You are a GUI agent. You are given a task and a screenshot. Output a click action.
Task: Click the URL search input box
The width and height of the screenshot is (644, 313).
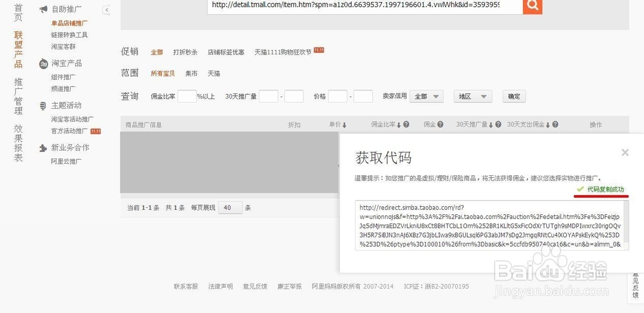click(365, 6)
